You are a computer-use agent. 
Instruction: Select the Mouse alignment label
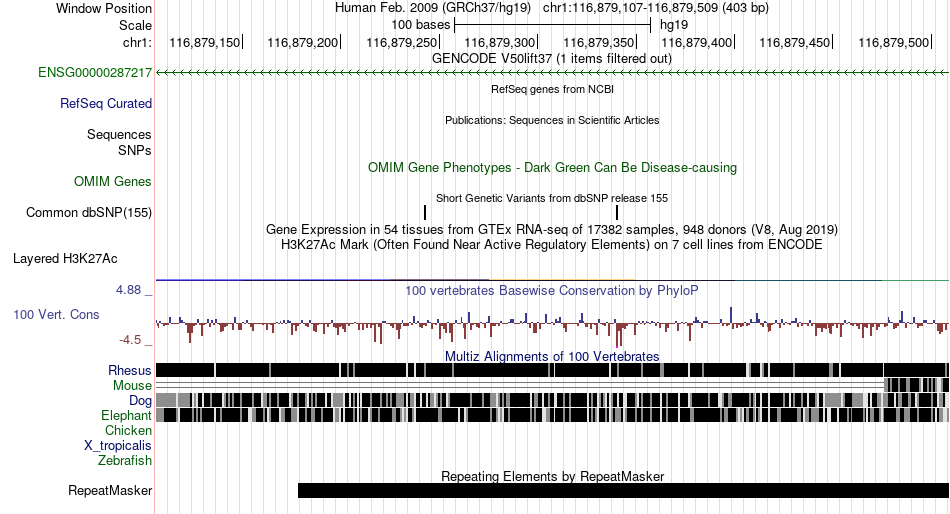132,386
